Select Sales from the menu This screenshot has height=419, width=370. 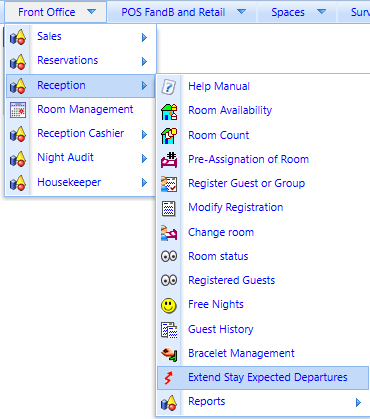(81, 37)
